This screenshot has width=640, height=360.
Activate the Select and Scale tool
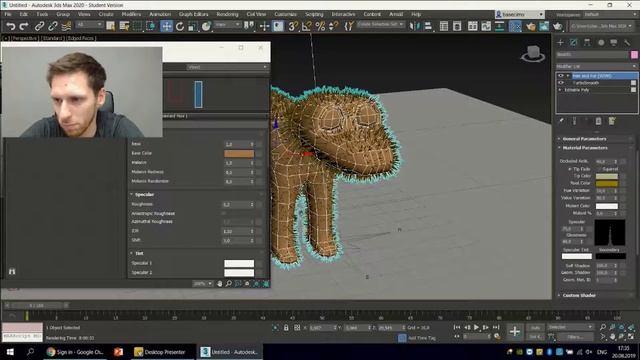pos(193,27)
